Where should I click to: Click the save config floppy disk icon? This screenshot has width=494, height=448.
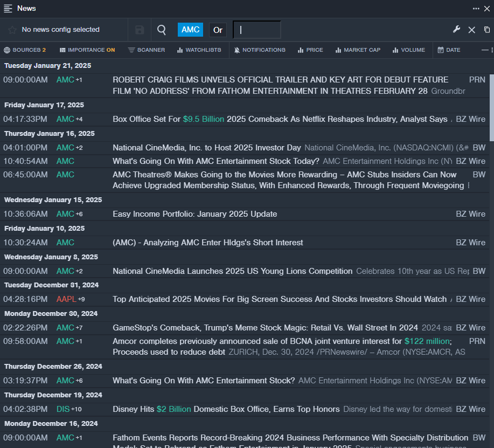pyautogui.click(x=140, y=30)
